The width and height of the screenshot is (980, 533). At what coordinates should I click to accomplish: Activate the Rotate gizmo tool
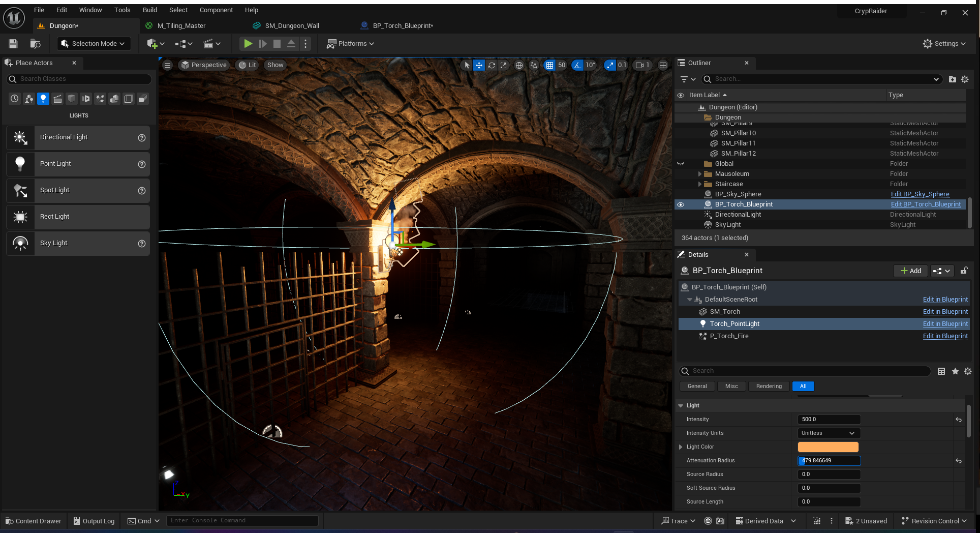click(492, 65)
